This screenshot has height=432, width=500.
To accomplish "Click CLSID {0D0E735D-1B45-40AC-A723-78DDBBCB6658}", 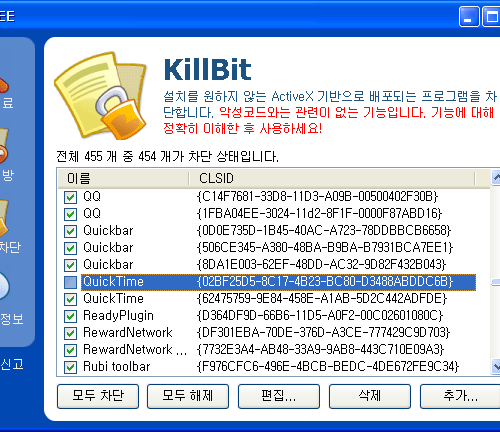I will pos(324,231).
